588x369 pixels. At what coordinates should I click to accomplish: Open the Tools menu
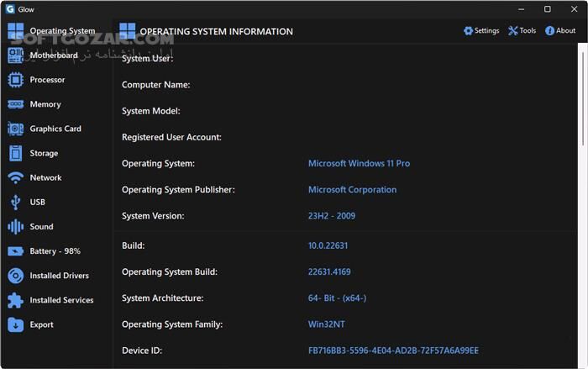(522, 31)
